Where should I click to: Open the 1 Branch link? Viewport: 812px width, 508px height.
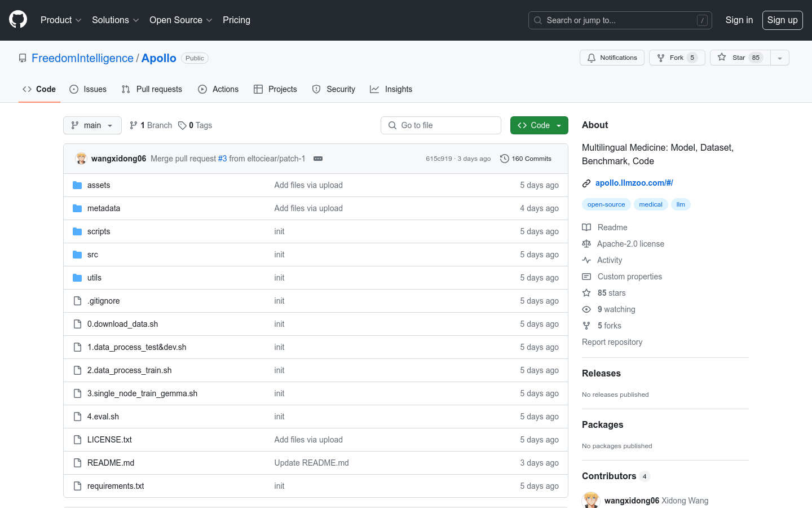[x=151, y=125]
